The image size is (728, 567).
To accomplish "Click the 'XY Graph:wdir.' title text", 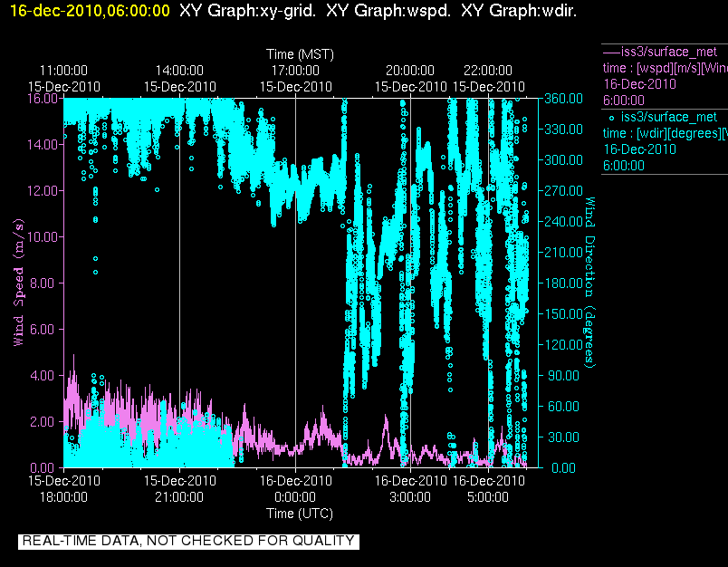I will (x=519, y=10).
